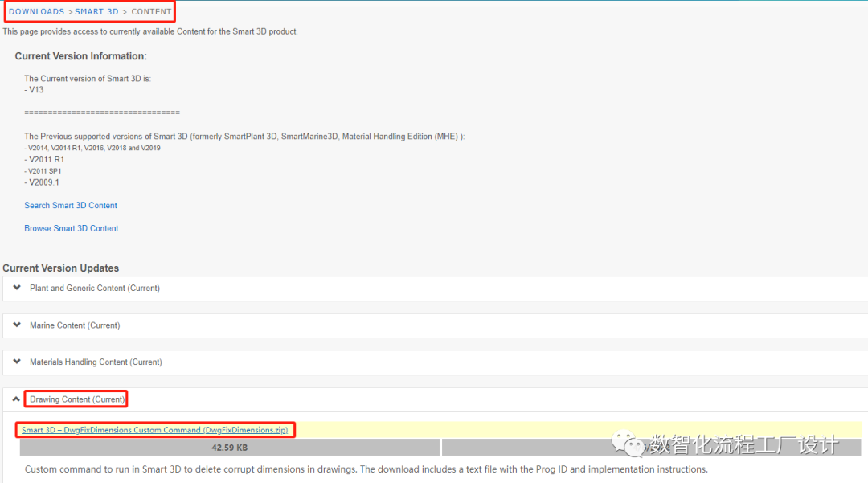This screenshot has height=483, width=868.
Task: Click the CONTENT breadcrumb item
Action: coord(151,11)
